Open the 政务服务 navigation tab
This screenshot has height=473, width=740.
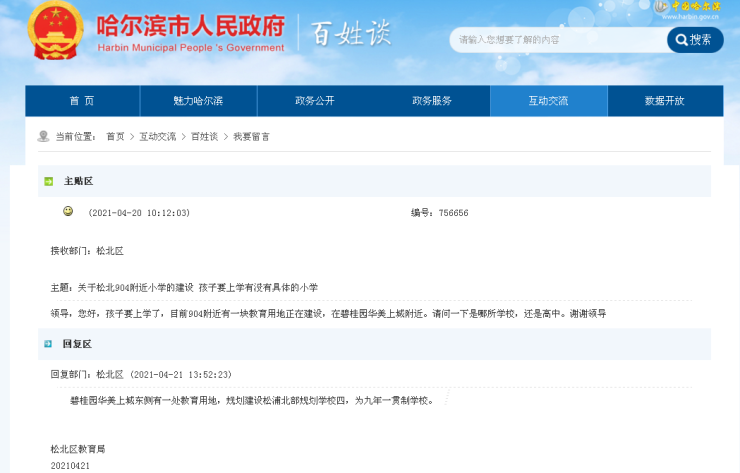432,101
